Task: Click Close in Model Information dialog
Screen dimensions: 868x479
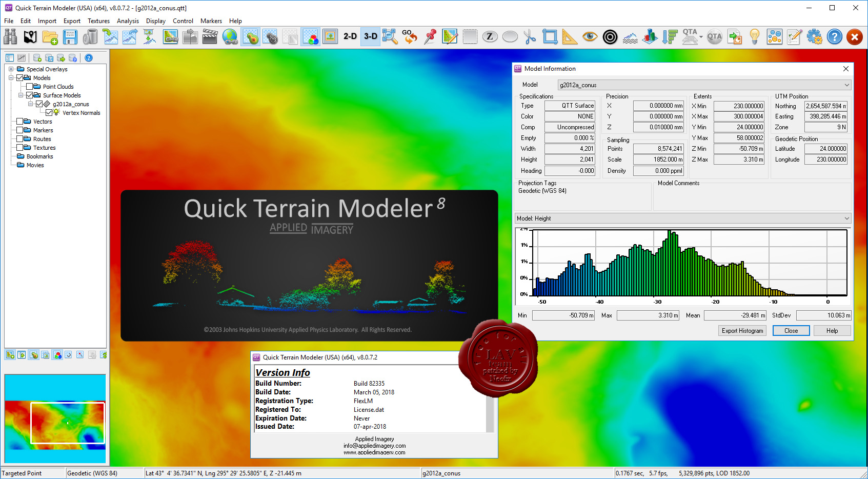Action: (791, 331)
